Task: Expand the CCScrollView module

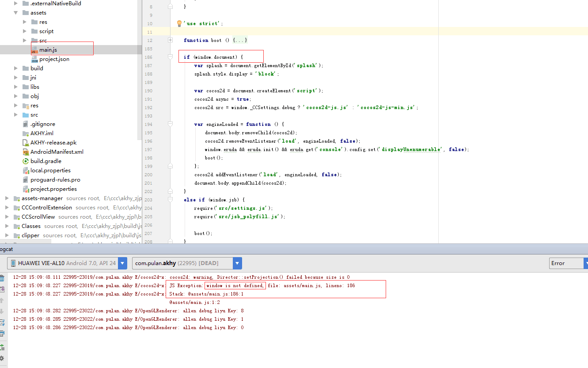Action: pyautogui.click(x=7, y=217)
